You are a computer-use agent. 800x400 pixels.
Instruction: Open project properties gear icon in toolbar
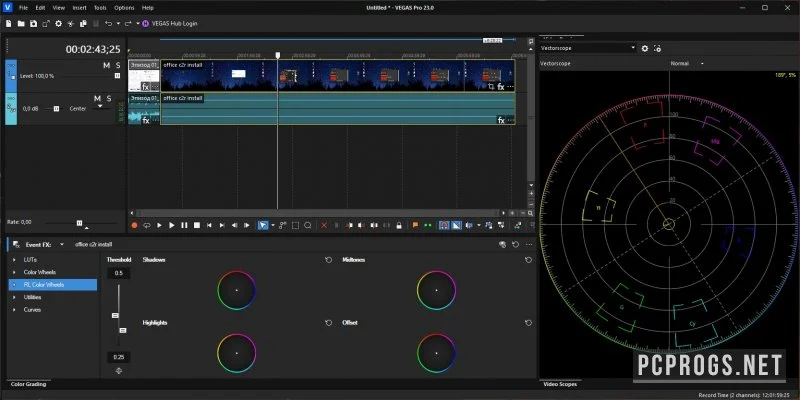58,23
